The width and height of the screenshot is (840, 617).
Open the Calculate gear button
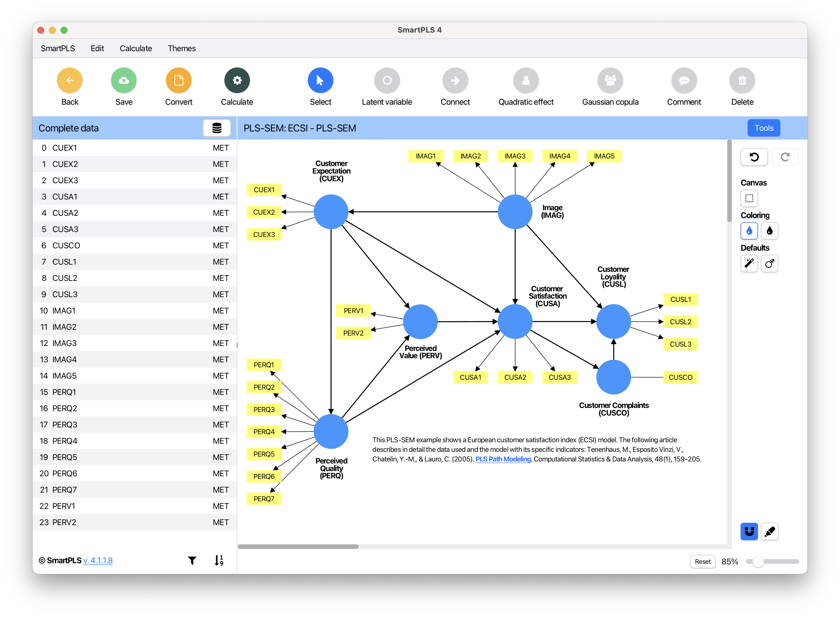[x=237, y=80]
